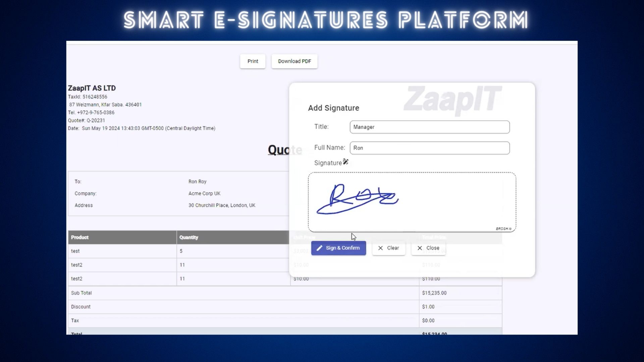Select the Title input field
Viewport: 644px width, 362px height.
click(x=429, y=127)
